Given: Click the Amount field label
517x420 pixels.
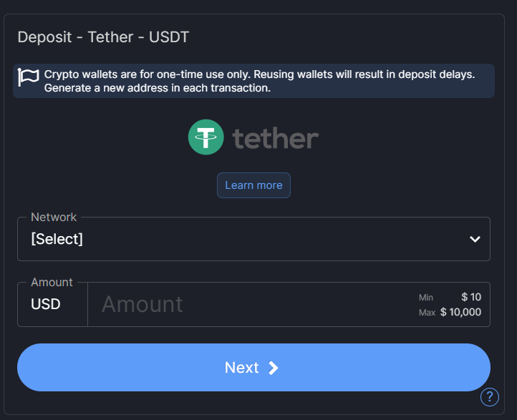Looking at the screenshot, I should [52, 282].
